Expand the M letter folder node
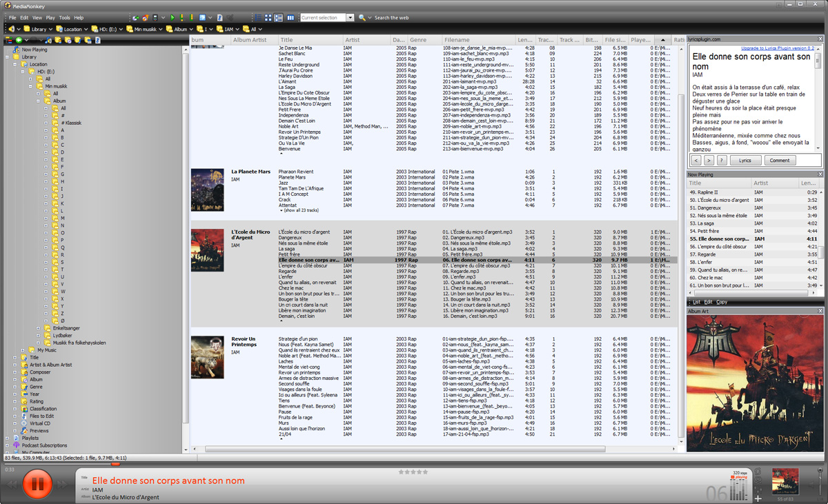 46,218
